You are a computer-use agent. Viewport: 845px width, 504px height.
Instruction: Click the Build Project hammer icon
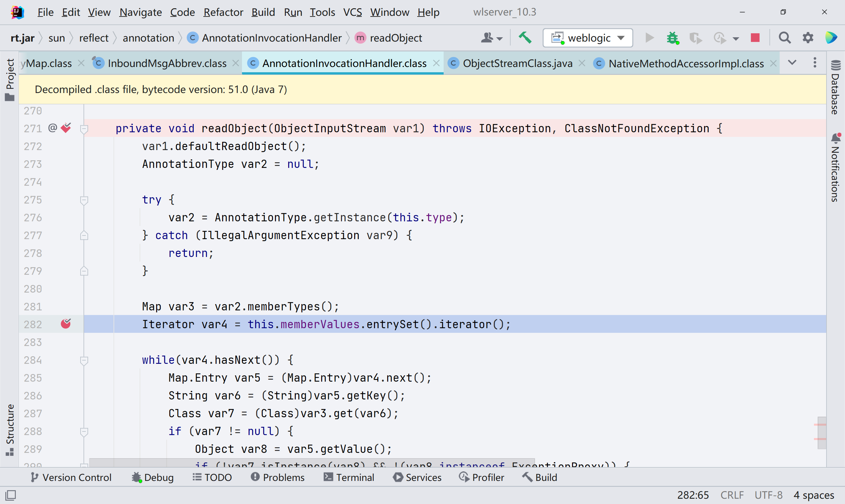(x=525, y=38)
